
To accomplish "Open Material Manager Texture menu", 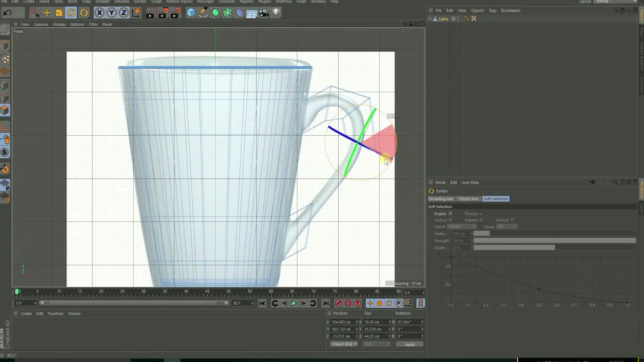I will (x=74, y=314).
